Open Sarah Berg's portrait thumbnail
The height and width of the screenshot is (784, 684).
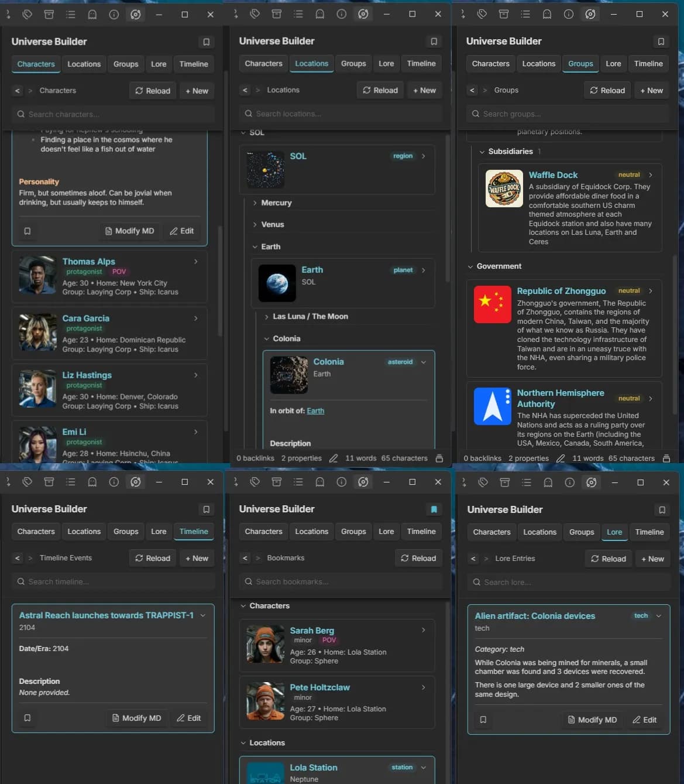[266, 644]
